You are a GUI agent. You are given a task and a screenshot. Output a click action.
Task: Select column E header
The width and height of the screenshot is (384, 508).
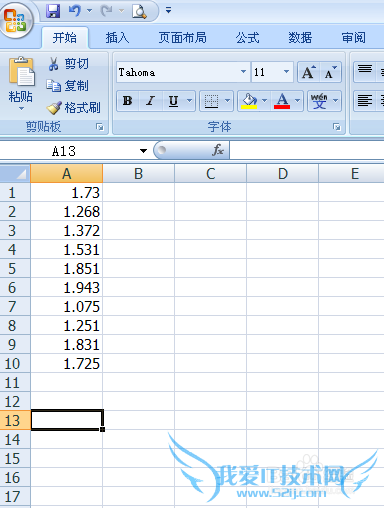click(352, 173)
